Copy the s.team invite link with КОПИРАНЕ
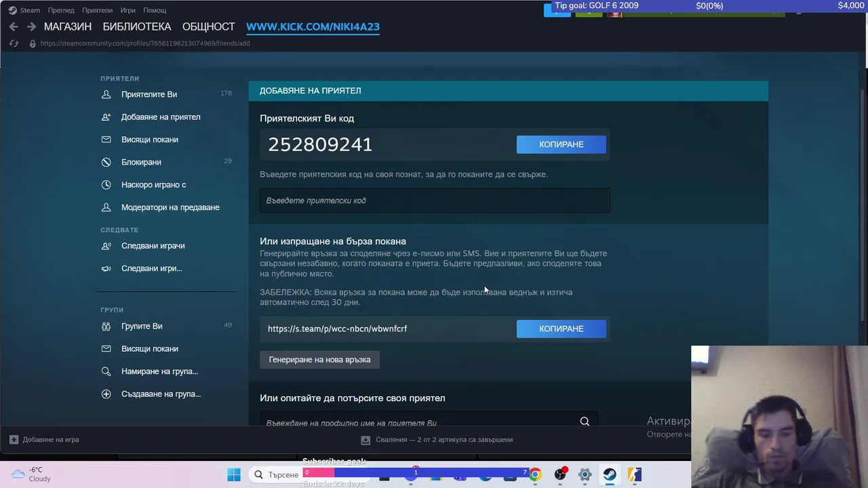868x488 pixels. [561, 329]
